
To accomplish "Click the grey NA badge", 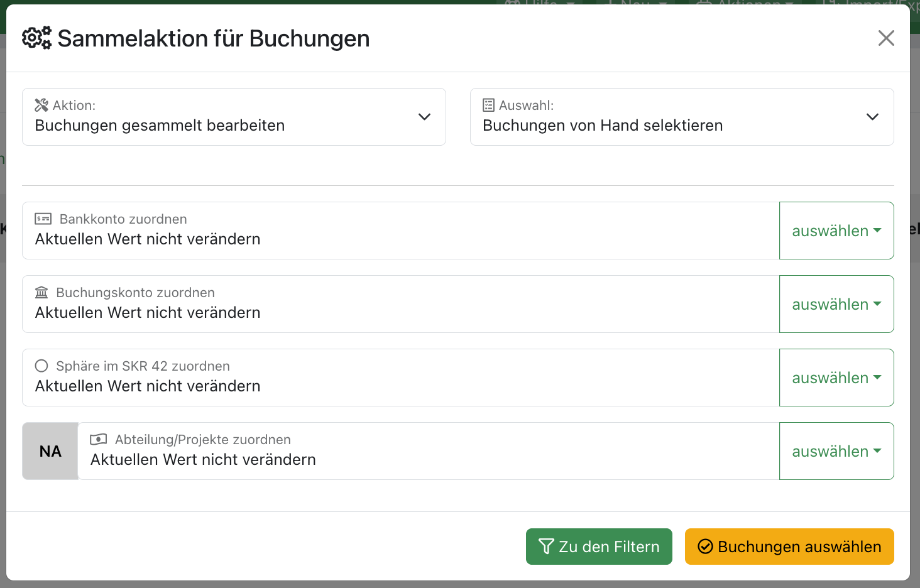I will [50, 451].
